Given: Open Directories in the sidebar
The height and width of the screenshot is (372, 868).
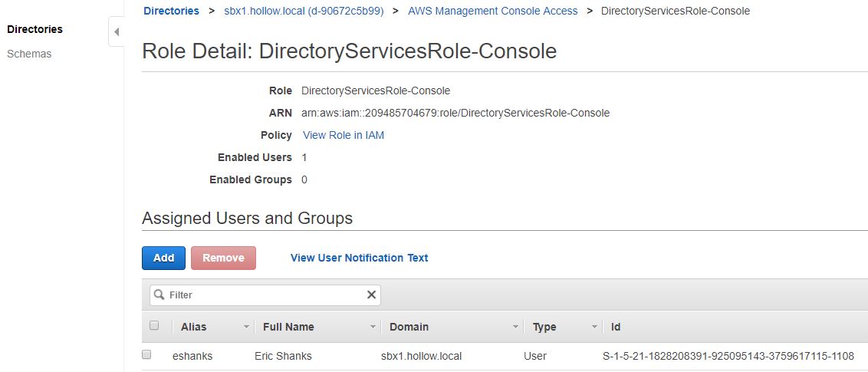Looking at the screenshot, I should pyautogui.click(x=35, y=29).
